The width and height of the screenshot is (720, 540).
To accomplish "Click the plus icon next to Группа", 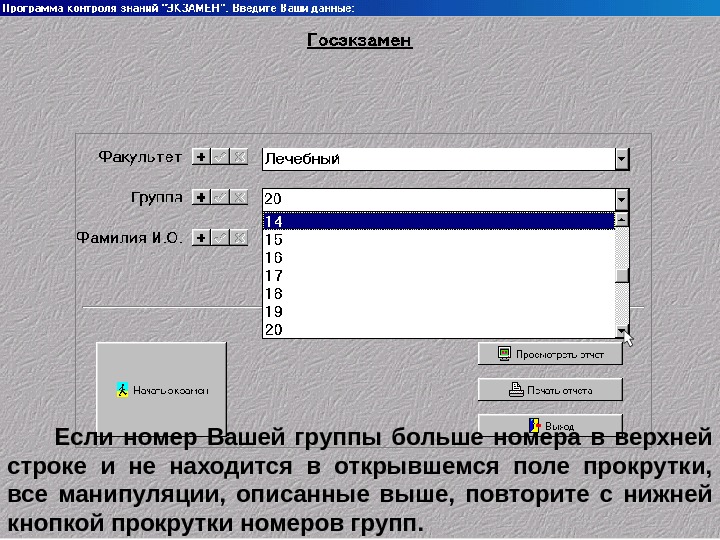I will pos(201,197).
